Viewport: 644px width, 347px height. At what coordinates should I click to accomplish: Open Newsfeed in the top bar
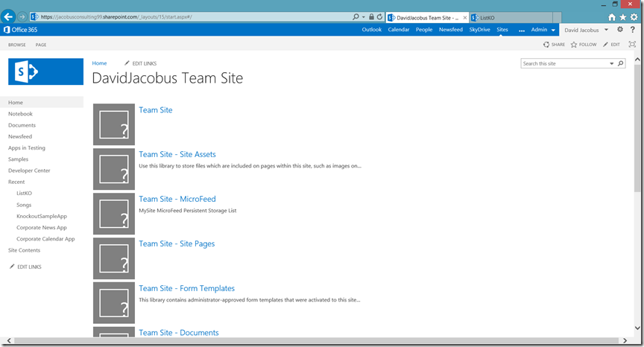coord(450,30)
